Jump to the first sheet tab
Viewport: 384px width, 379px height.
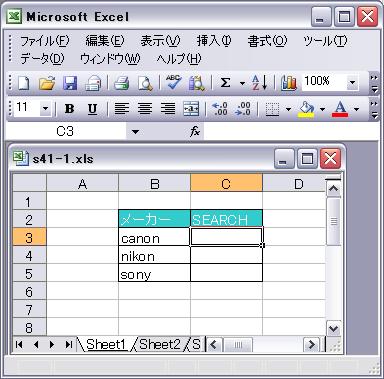click(x=19, y=344)
